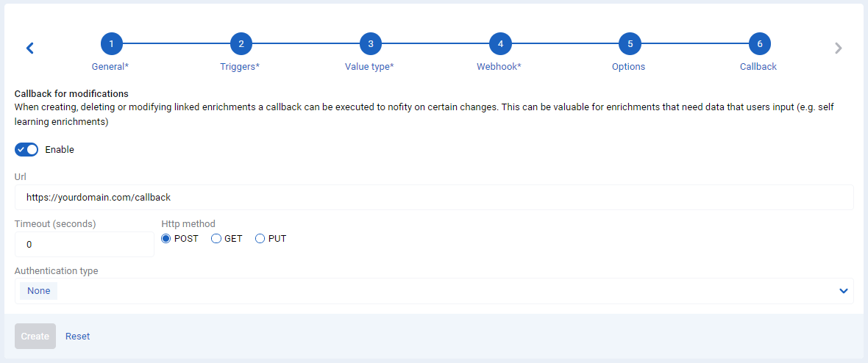Open the Authentication type dropdown

pyautogui.click(x=434, y=291)
